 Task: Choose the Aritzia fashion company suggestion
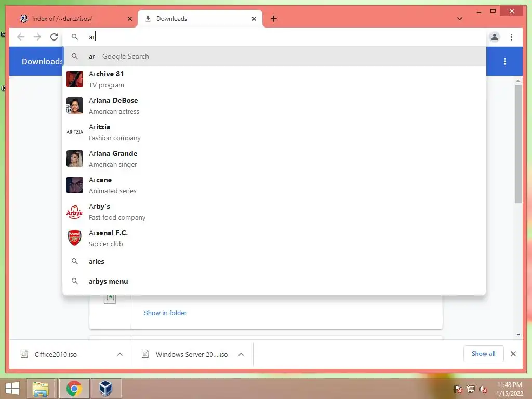click(274, 132)
